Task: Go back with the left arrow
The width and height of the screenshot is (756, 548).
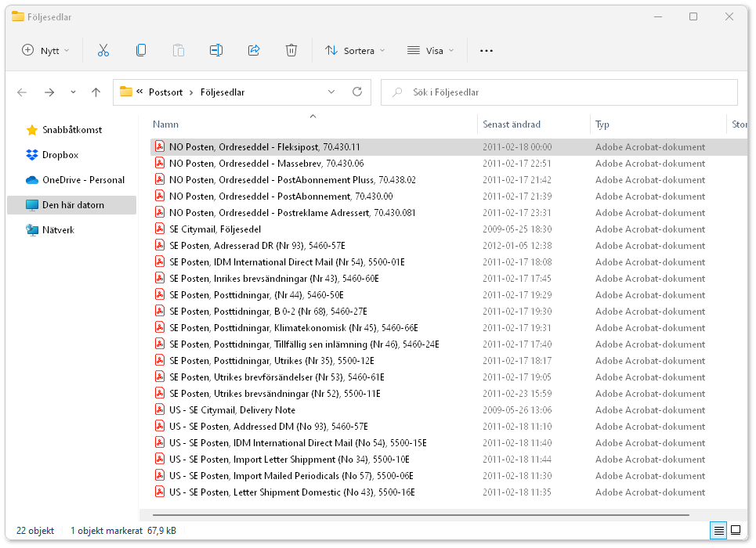Action: coord(22,92)
